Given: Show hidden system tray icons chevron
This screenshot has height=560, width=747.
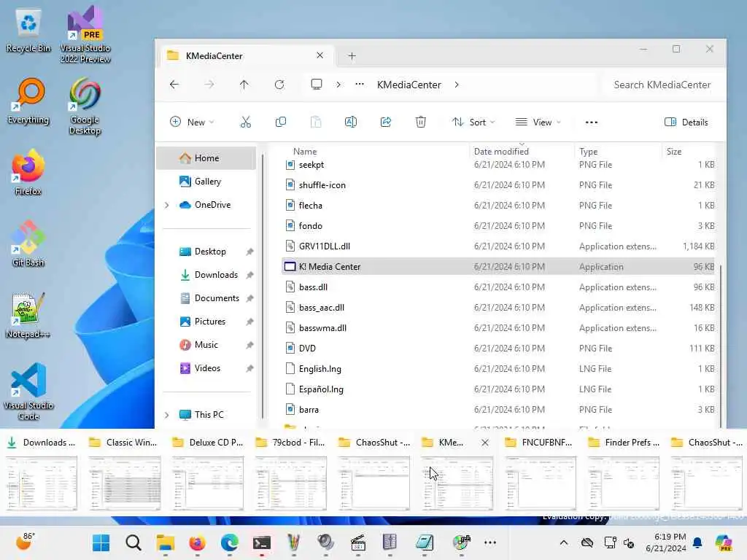Looking at the screenshot, I should (x=564, y=542).
